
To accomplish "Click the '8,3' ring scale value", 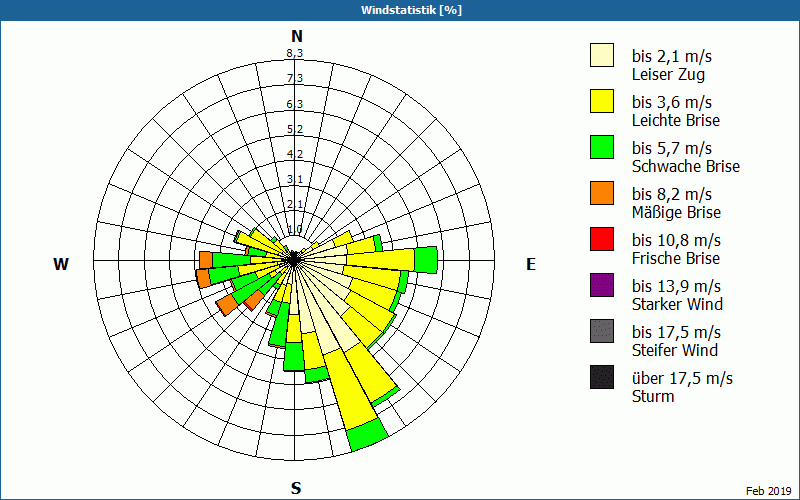I will (295, 53).
